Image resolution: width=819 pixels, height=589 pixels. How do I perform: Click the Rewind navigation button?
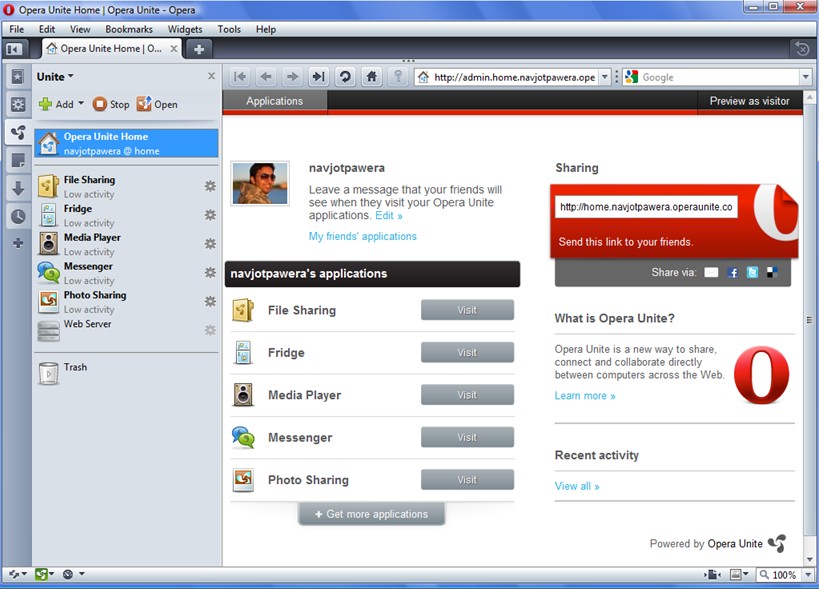point(240,77)
